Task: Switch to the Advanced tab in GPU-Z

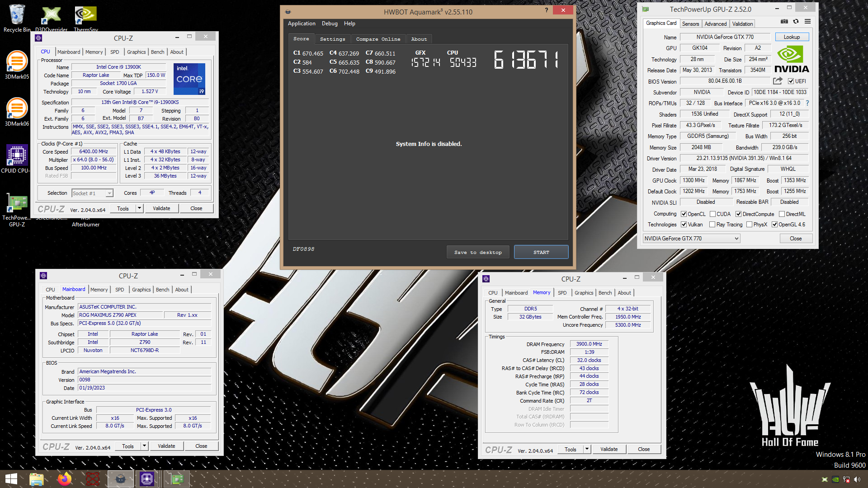Action: pyautogui.click(x=716, y=24)
